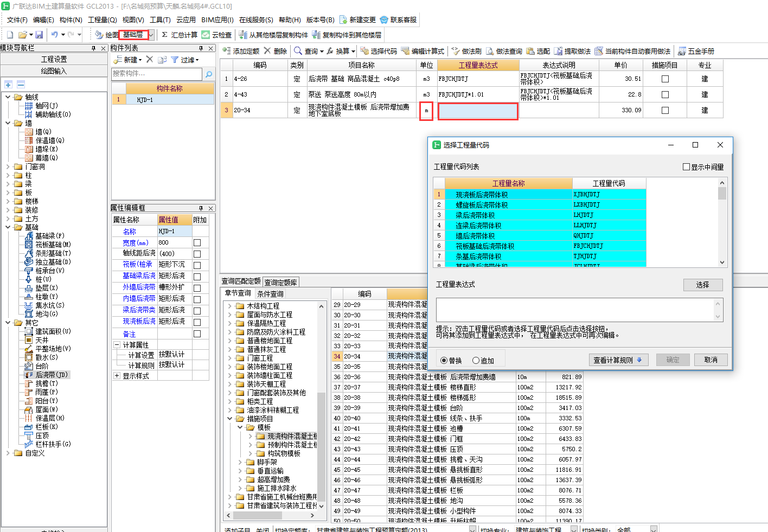Click 选择代码 select code tool
The height and width of the screenshot is (532, 768).
[379, 51]
